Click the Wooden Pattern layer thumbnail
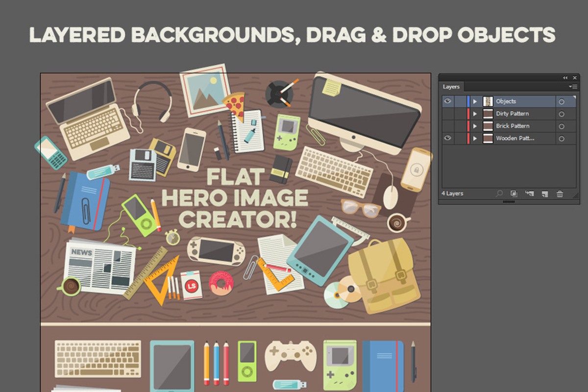Screen dimensions: 588x392 pos(488,139)
